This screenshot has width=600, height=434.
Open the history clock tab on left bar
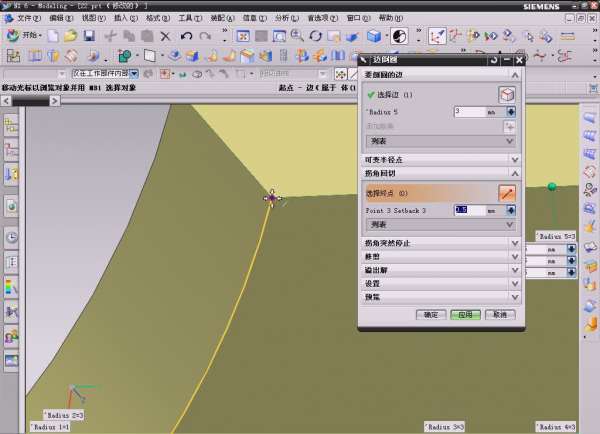(11, 238)
